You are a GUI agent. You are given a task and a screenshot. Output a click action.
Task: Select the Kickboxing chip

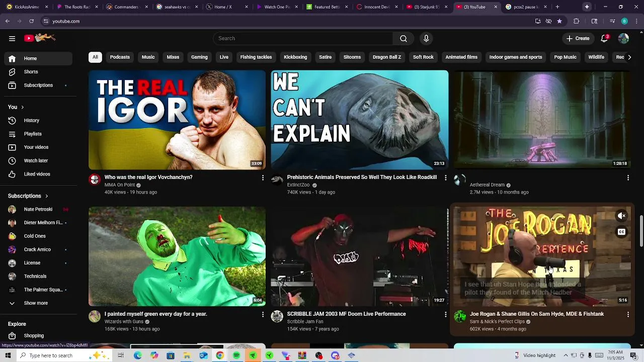click(x=295, y=57)
